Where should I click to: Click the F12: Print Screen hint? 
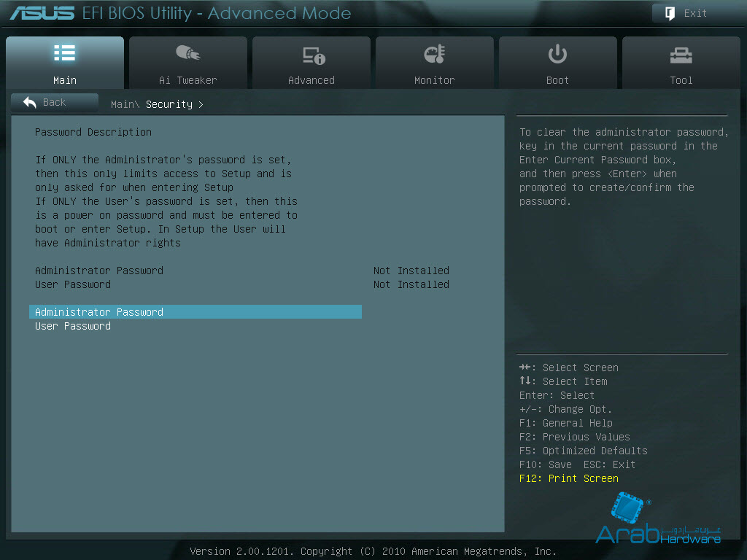click(569, 478)
